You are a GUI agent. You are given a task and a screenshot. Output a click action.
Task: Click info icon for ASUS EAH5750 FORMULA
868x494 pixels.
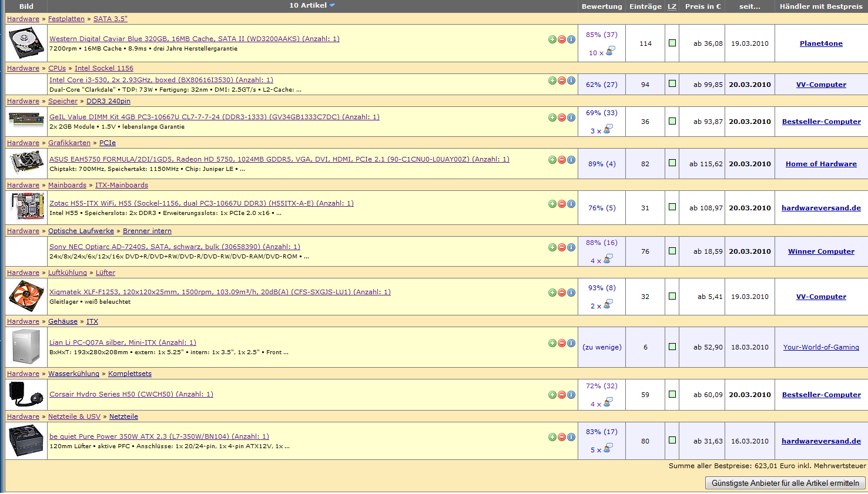[571, 160]
